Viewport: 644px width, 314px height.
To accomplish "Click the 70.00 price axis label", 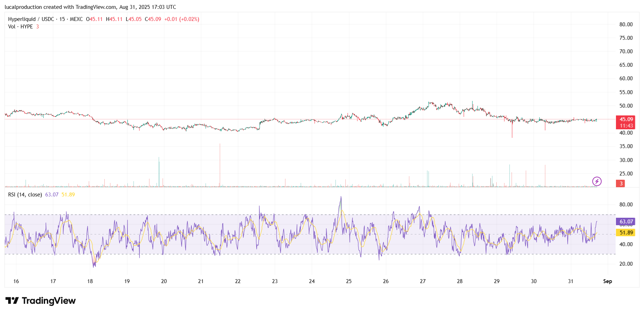I will click(x=626, y=52).
